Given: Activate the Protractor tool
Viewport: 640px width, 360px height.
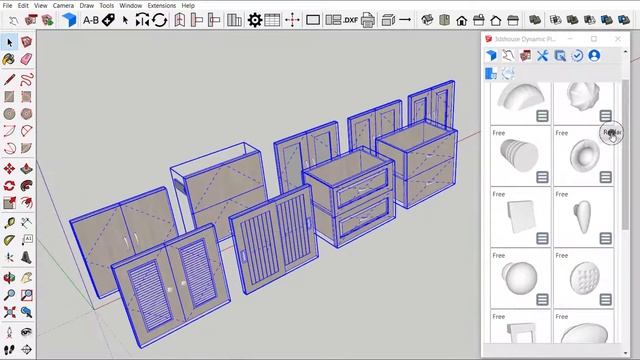Looking at the screenshot, I should (9, 240).
